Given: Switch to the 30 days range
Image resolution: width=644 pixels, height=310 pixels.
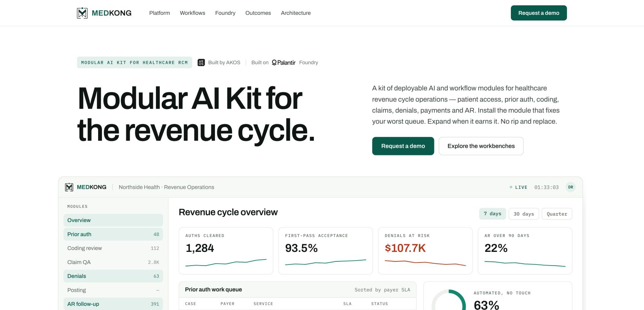Looking at the screenshot, I should click(x=524, y=214).
